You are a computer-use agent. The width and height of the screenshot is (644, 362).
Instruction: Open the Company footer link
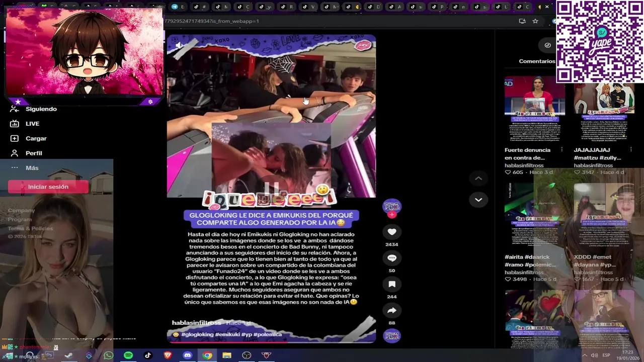pos(21,211)
